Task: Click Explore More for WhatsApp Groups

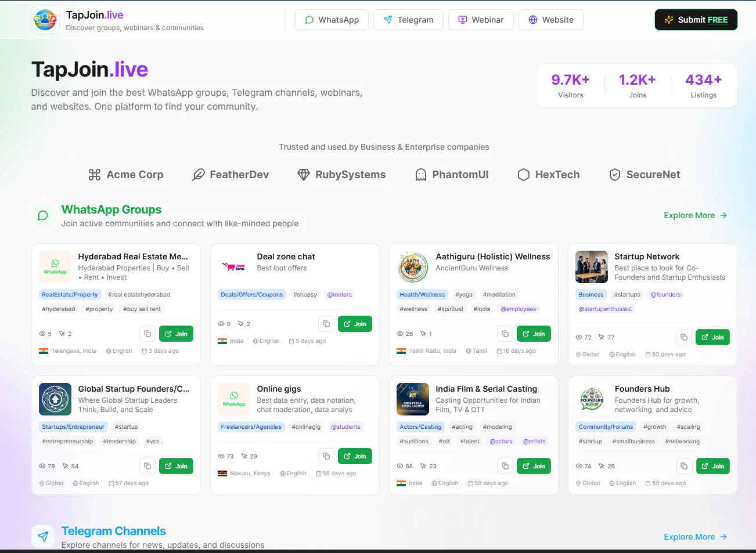Action: pos(695,215)
